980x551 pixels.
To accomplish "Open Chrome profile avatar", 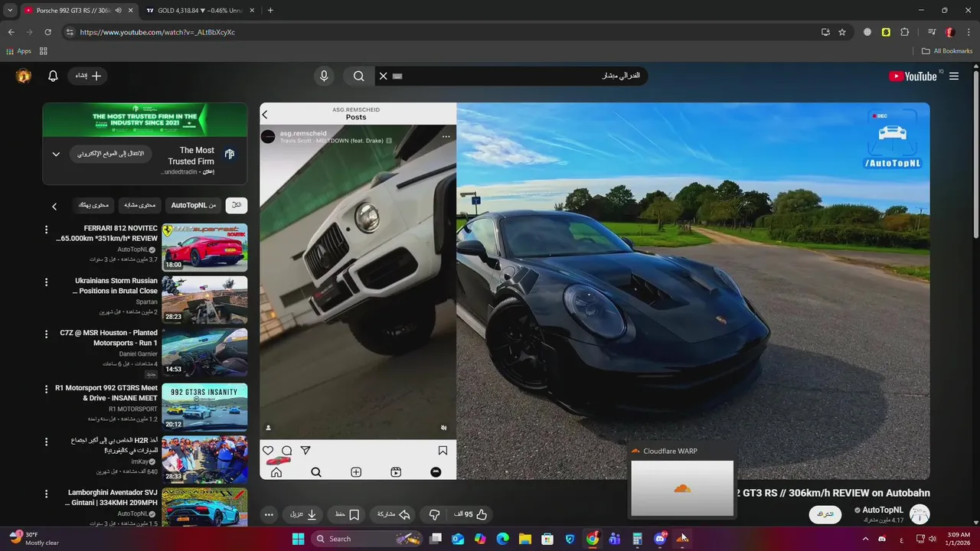I will [949, 32].
